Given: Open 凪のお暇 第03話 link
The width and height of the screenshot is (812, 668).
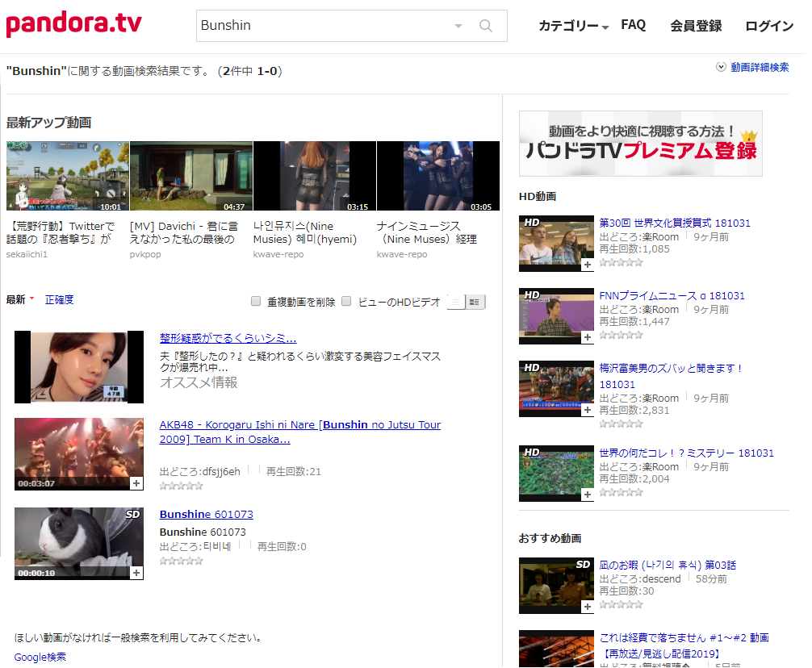Looking at the screenshot, I should point(668,565).
